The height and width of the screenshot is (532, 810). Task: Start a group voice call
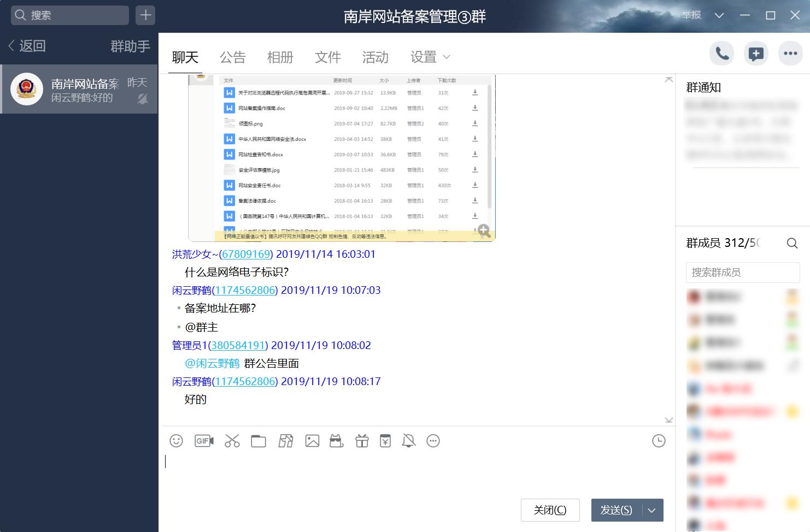pyautogui.click(x=721, y=54)
